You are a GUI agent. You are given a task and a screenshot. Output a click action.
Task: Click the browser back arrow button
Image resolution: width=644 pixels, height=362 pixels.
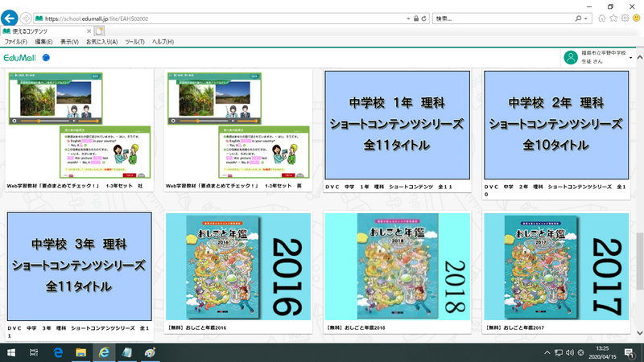10,18
